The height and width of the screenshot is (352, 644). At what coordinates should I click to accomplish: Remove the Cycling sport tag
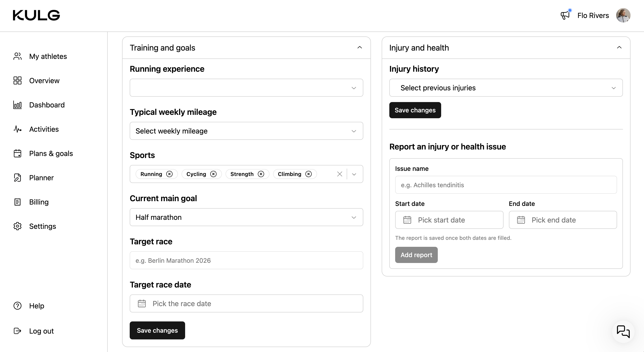[x=213, y=174]
